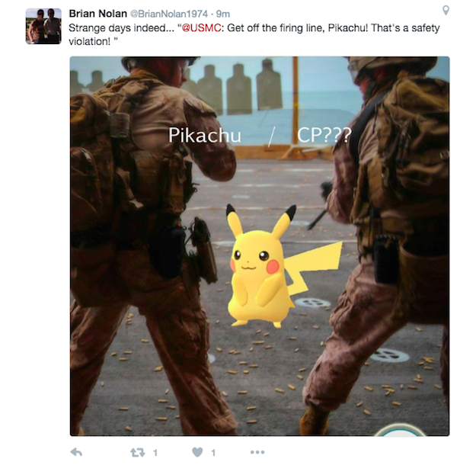Click the CP??? label in the image

point(324,135)
